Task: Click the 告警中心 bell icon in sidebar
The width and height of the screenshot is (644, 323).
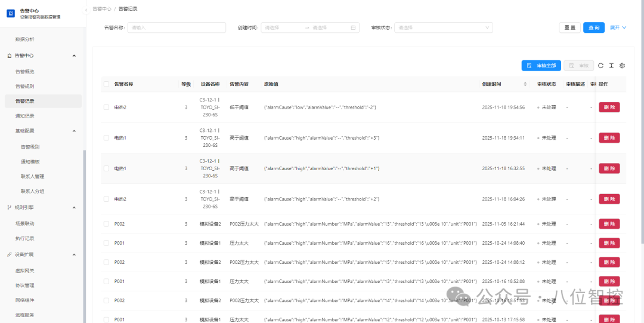Action: pos(9,56)
